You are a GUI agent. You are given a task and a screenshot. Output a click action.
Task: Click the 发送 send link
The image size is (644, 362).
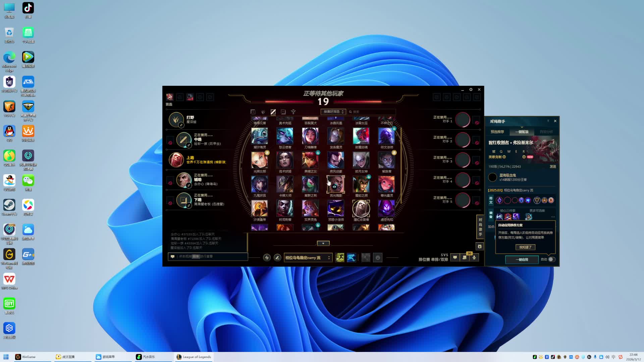(552, 167)
